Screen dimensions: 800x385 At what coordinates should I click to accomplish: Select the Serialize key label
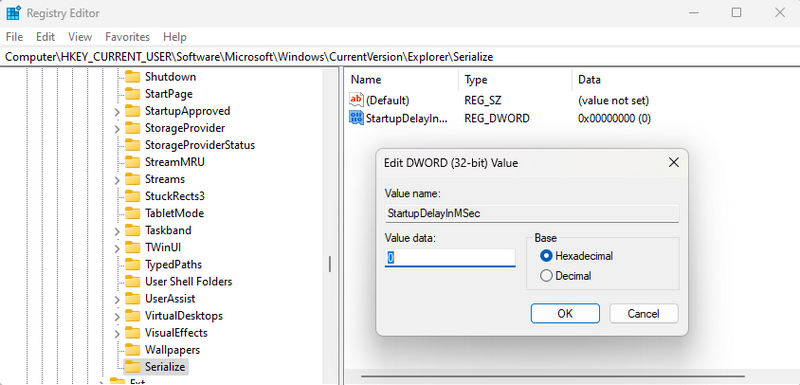(165, 367)
